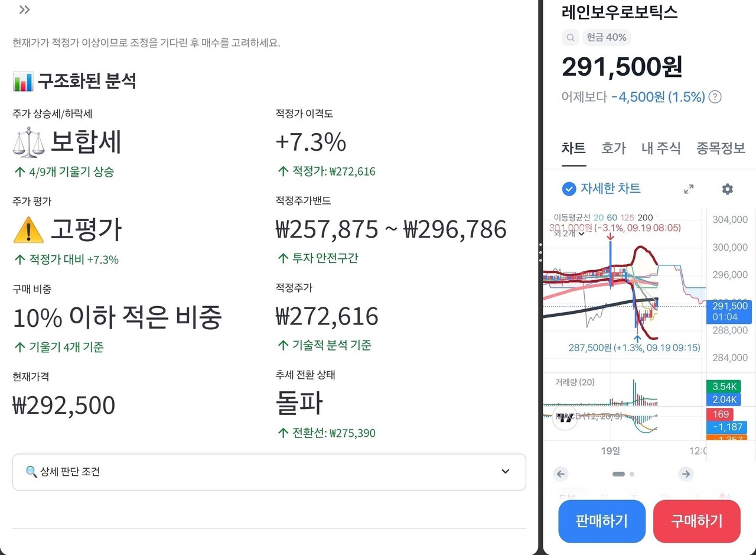756x555 pixels.
Task: Click the magnifier icon beside 상세 판단 조건
Action: (x=31, y=472)
